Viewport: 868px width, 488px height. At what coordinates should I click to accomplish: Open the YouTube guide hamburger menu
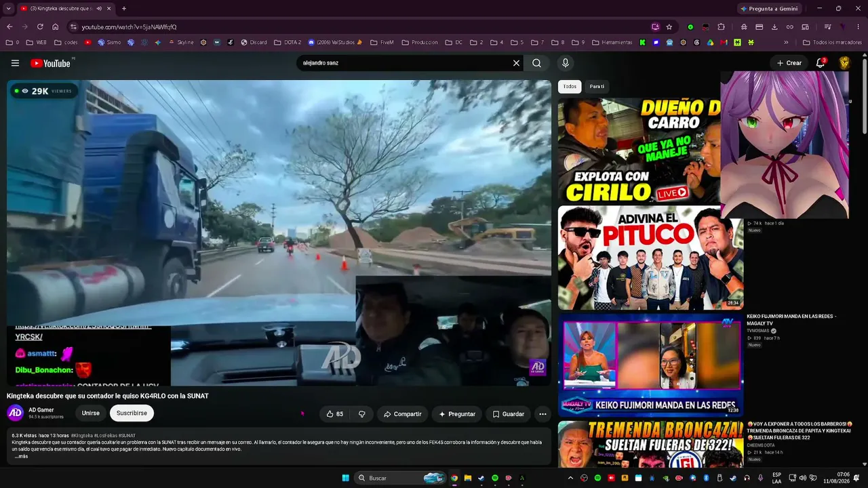tap(15, 63)
